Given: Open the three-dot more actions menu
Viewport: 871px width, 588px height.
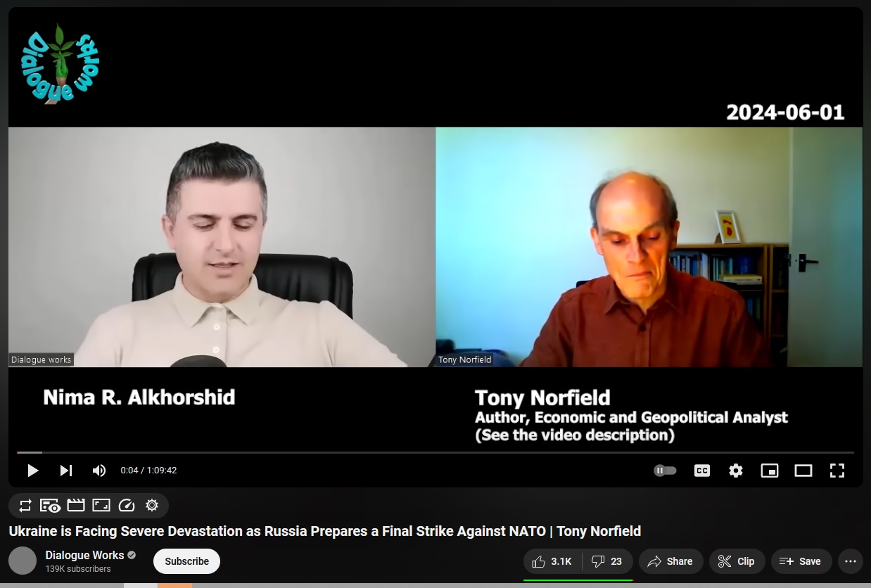Looking at the screenshot, I should click(850, 561).
